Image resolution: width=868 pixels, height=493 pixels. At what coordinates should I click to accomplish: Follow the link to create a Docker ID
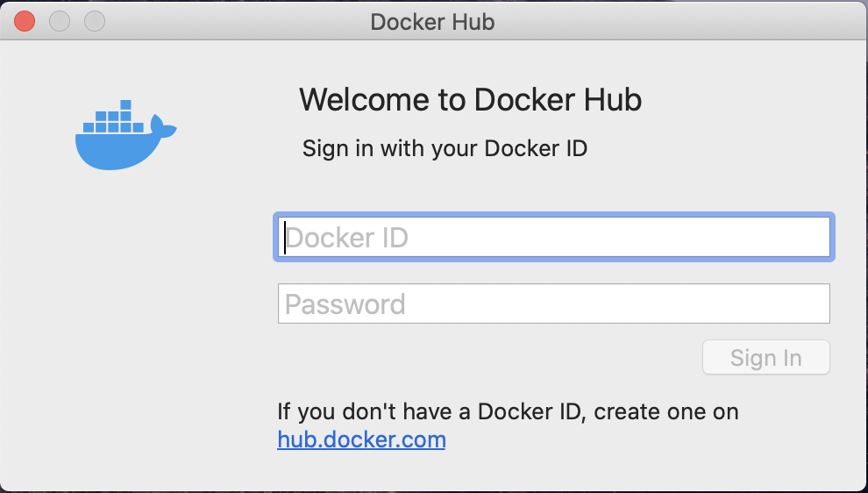click(x=361, y=439)
